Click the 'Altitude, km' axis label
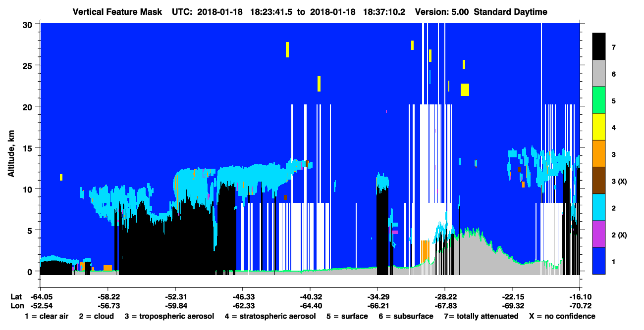This screenshot has width=644, height=330. tap(11, 154)
